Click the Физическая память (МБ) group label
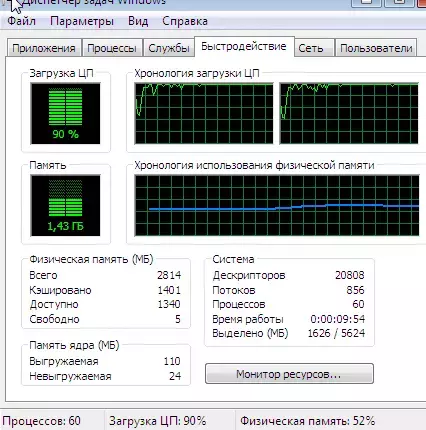This screenshot has width=426, height=430. (91, 259)
